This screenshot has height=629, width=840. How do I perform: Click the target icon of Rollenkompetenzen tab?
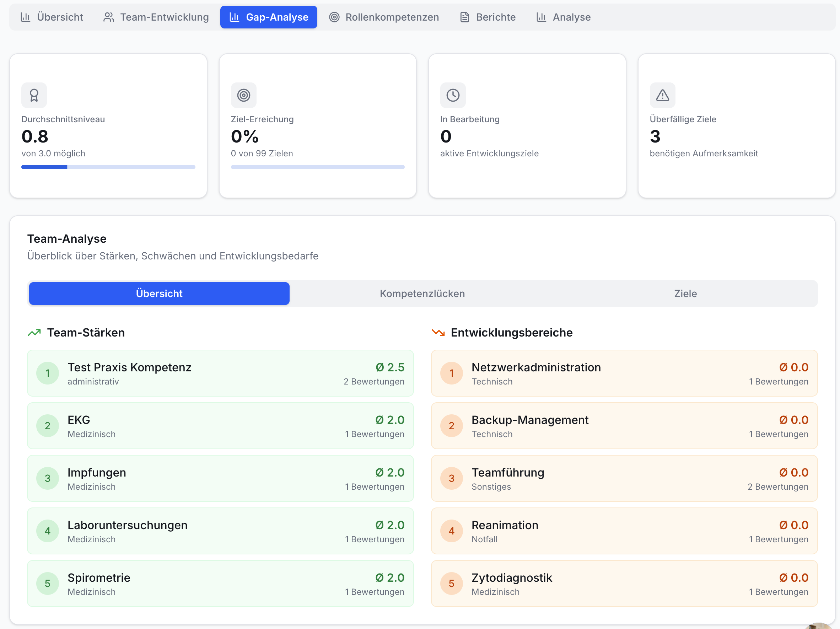pyautogui.click(x=334, y=17)
